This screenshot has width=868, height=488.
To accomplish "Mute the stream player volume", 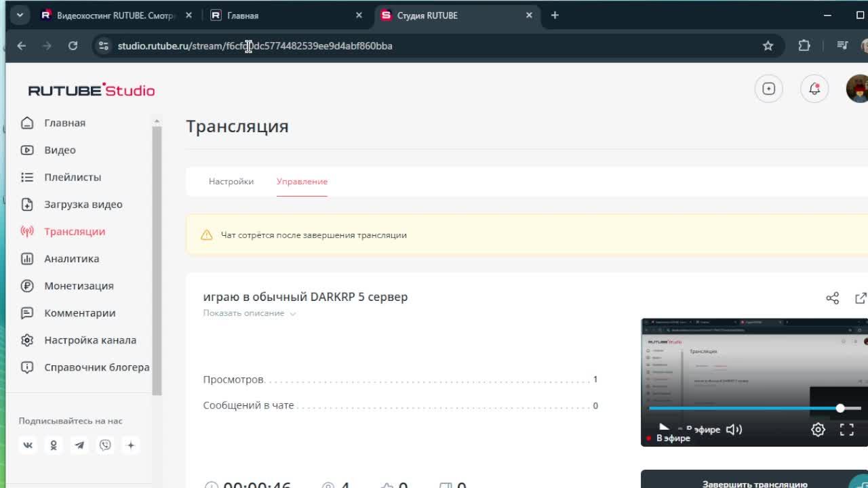I will pos(734,430).
